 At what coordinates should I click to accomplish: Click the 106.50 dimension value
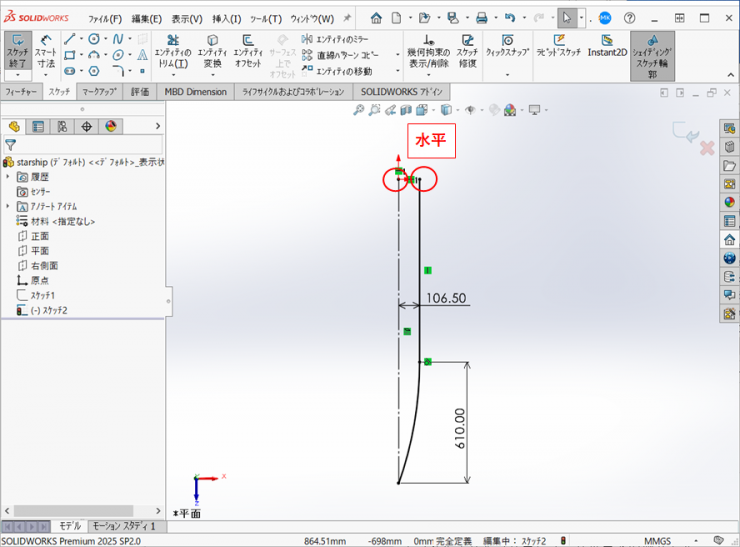coord(446,298)
